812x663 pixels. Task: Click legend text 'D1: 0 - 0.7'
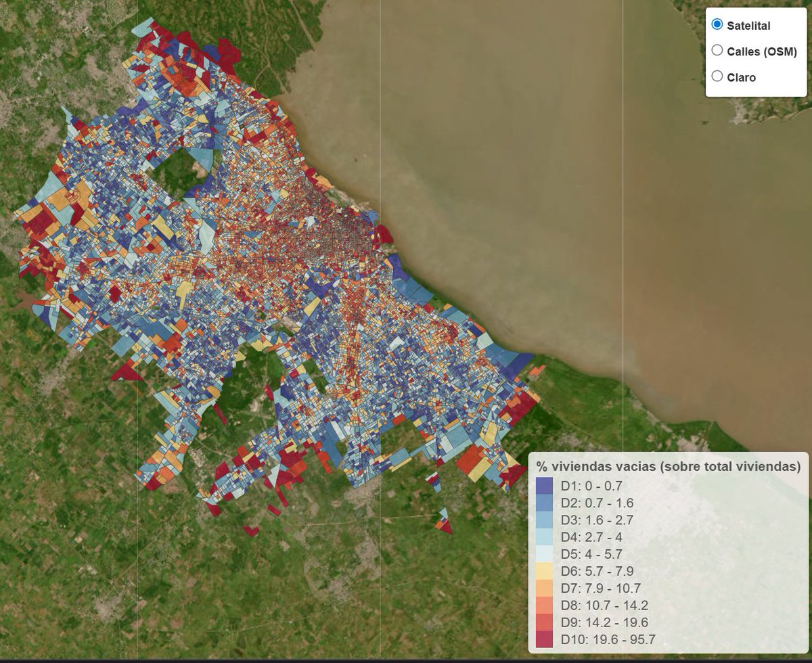(591, 486)
